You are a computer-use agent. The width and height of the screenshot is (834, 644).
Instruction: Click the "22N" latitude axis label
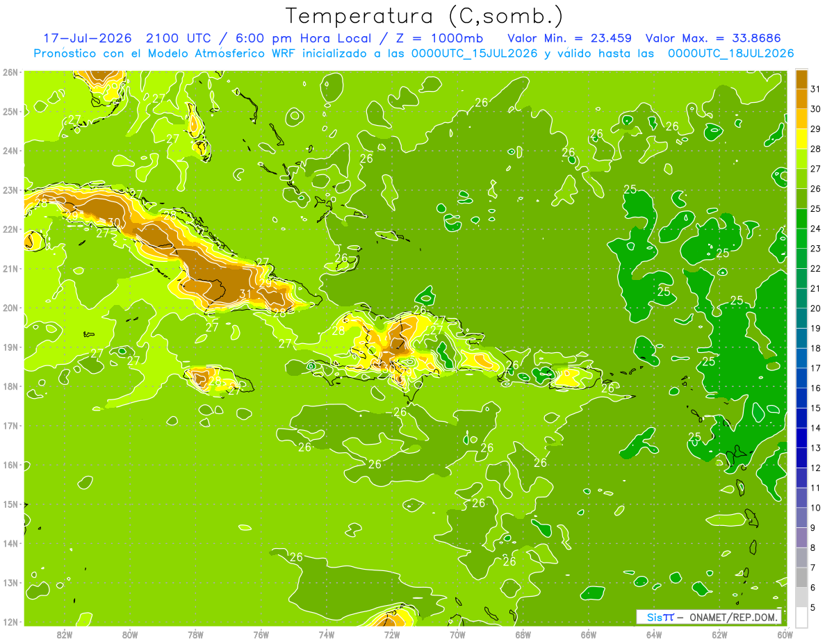click(x=10, y=229)
